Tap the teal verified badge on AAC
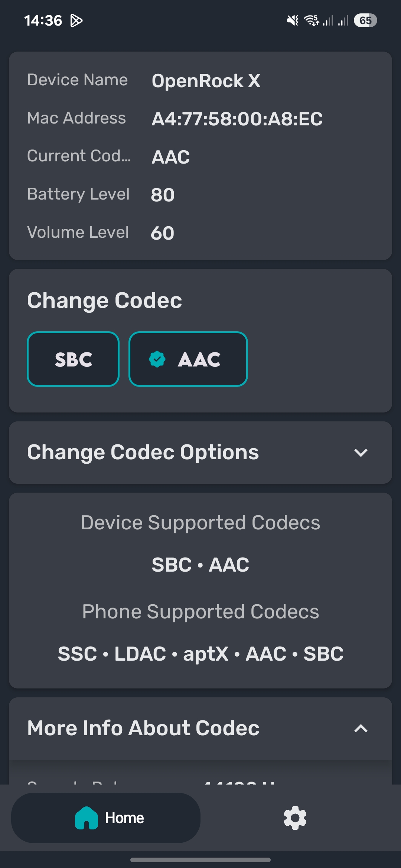Screen dimensions: 401x868 [157, 359]
